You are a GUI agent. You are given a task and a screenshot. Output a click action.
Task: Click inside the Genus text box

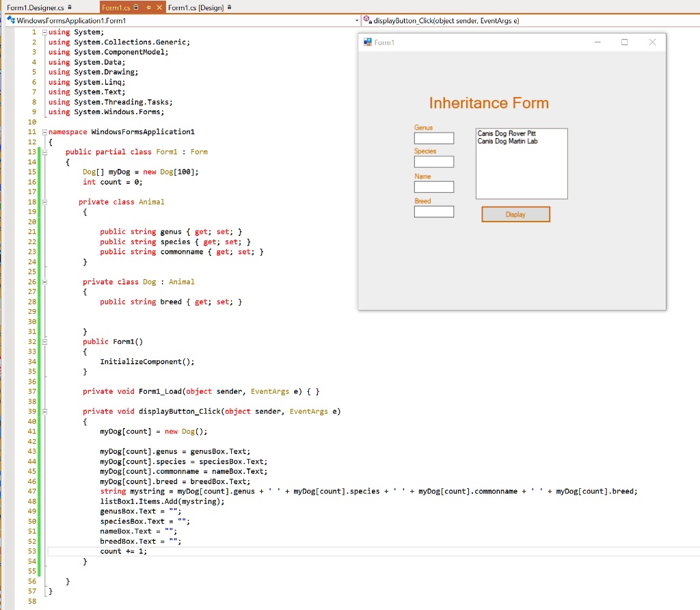(x=433, y=138)
